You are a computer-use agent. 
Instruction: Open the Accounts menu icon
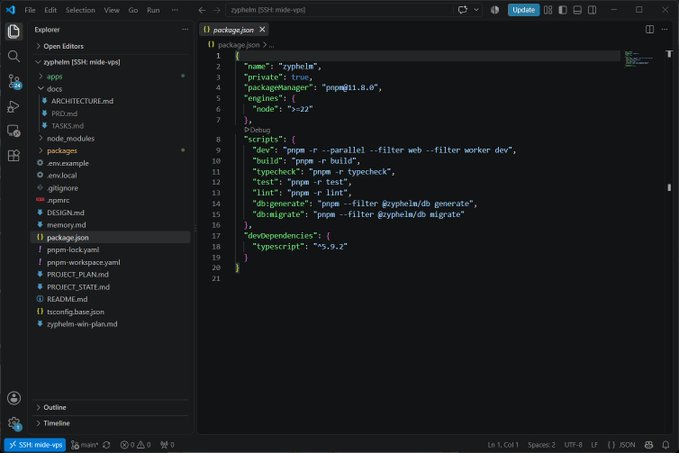coord(13,398)
